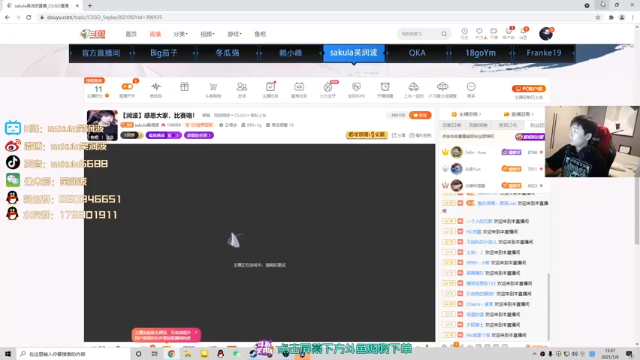Open the second purple badge button
Image resolution: width=640 pixels, height=360 pixels.
(x=199, y=135)
